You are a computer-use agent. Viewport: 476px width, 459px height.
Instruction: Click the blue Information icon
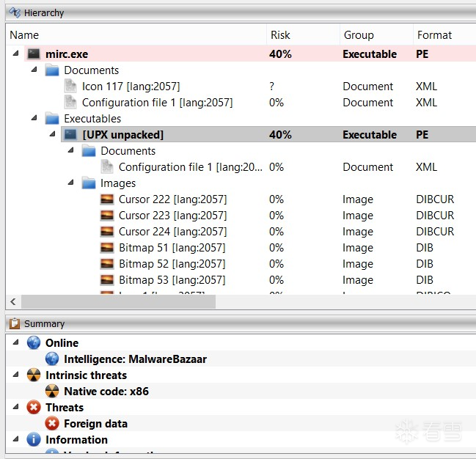(x=34, y=439)
